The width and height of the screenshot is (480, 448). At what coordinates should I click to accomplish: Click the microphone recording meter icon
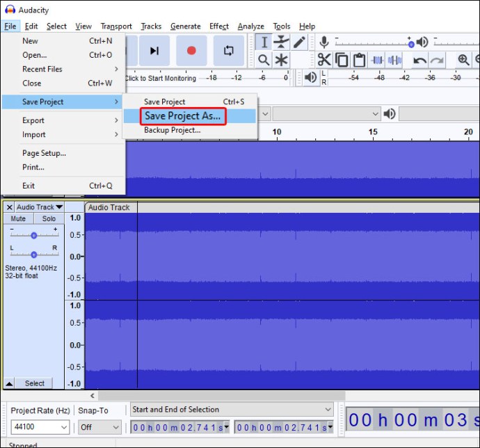pyautogui.click(x=324, y=42)
